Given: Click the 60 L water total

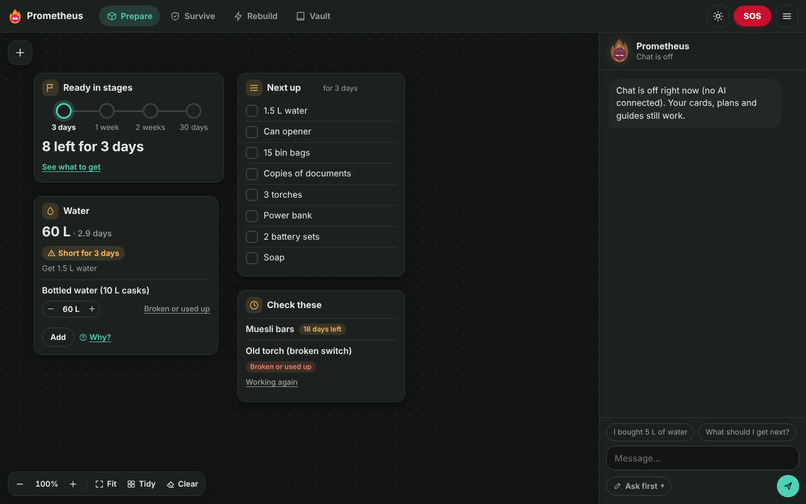Looking at the screenshot, I should point(56,232).
